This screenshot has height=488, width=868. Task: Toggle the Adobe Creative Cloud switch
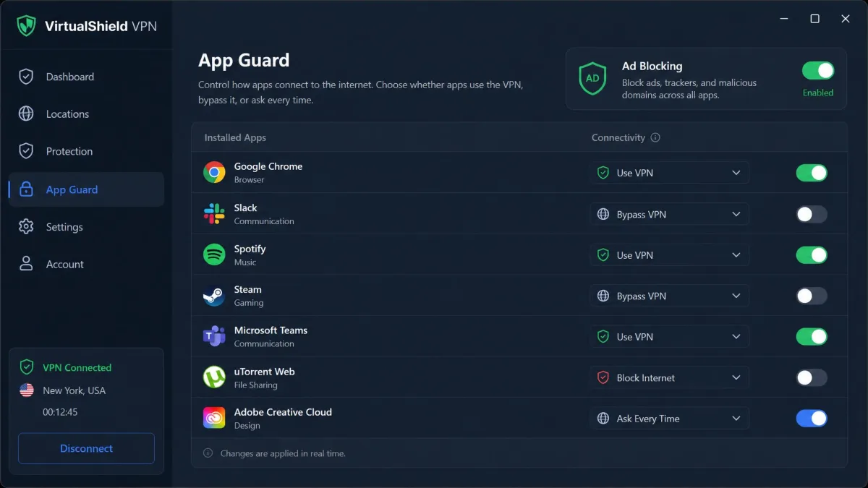812,418
